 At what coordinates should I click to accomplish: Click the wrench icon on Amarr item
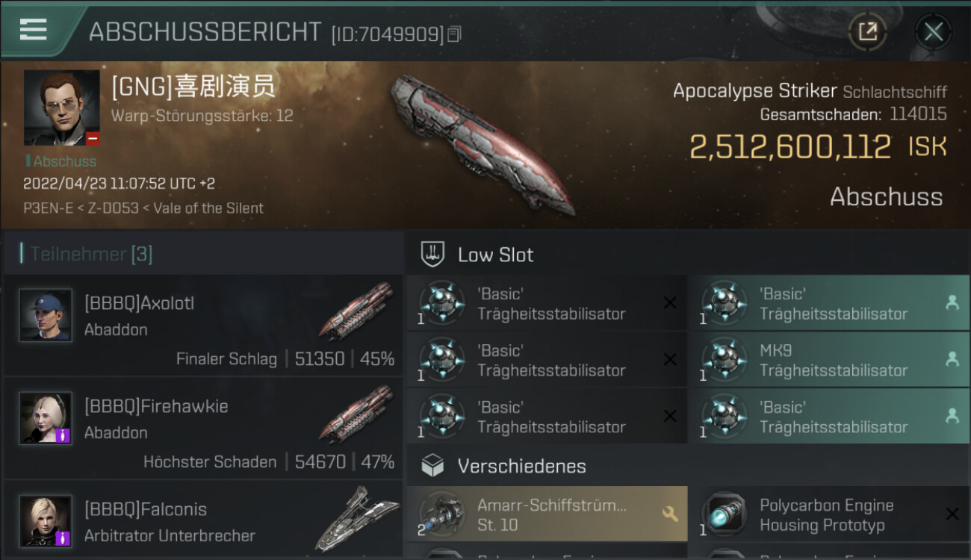click(x=670, y=514)
